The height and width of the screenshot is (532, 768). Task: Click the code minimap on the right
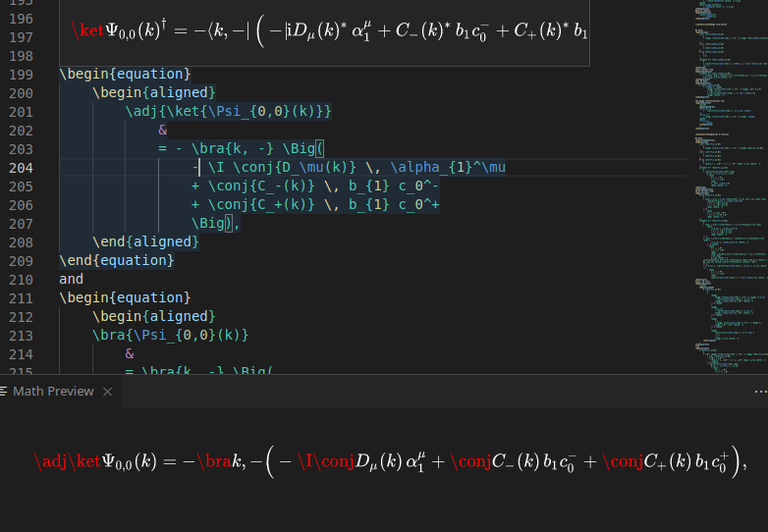click(730, 186)
